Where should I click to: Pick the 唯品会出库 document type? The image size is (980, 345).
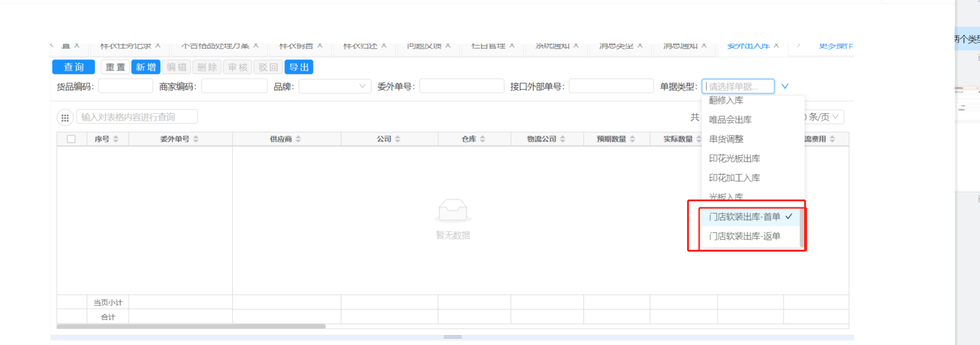click(x=730, y=120)
